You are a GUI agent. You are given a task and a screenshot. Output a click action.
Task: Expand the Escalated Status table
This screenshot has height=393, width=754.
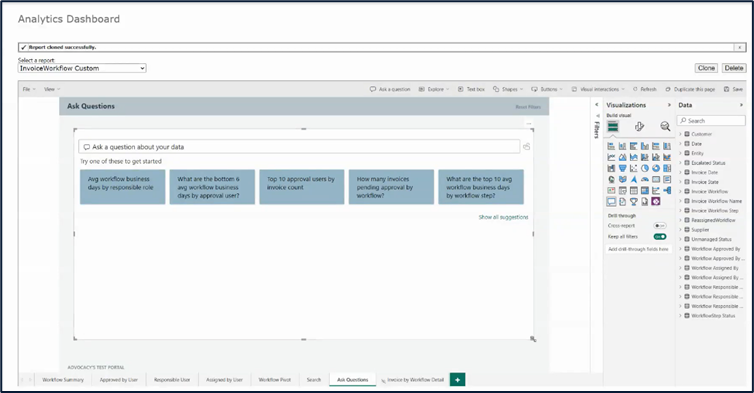[680, 163]
